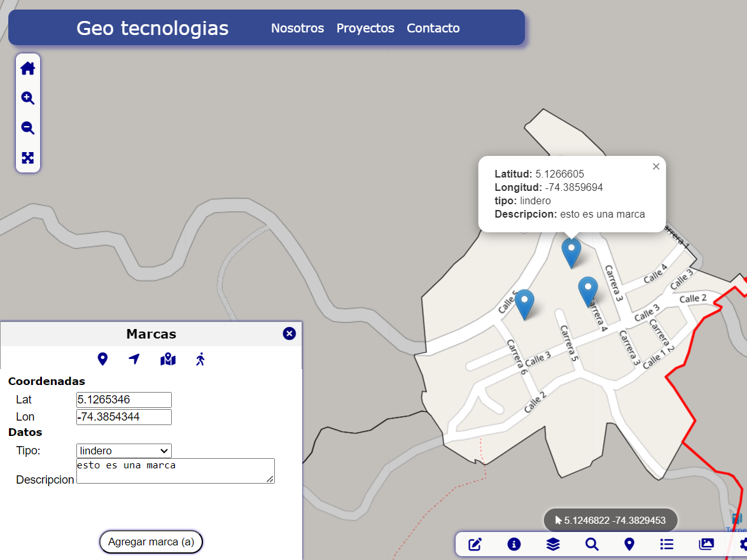Open the edit tool in bottom toolbar
This screenshot has width=747, height=560.
[x=475, y=544]
